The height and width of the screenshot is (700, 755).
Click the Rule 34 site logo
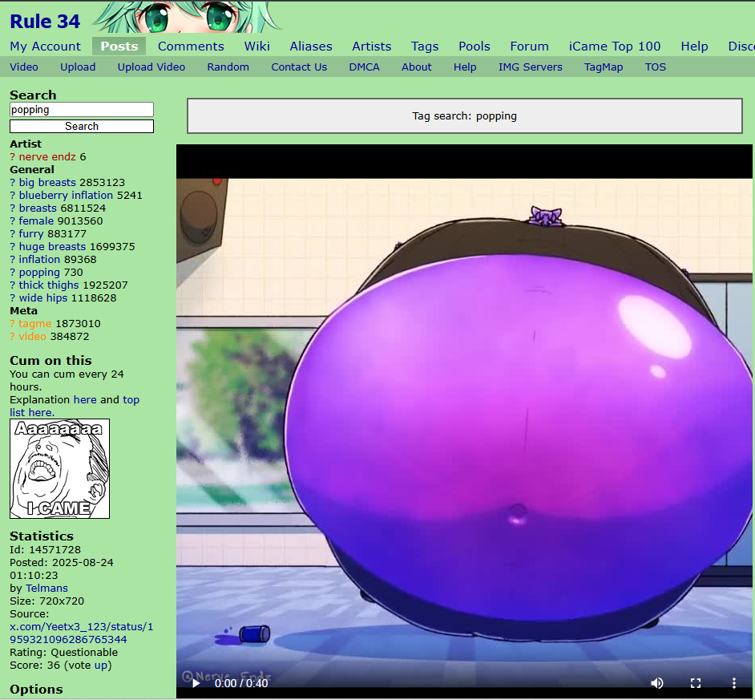point(45,22)
